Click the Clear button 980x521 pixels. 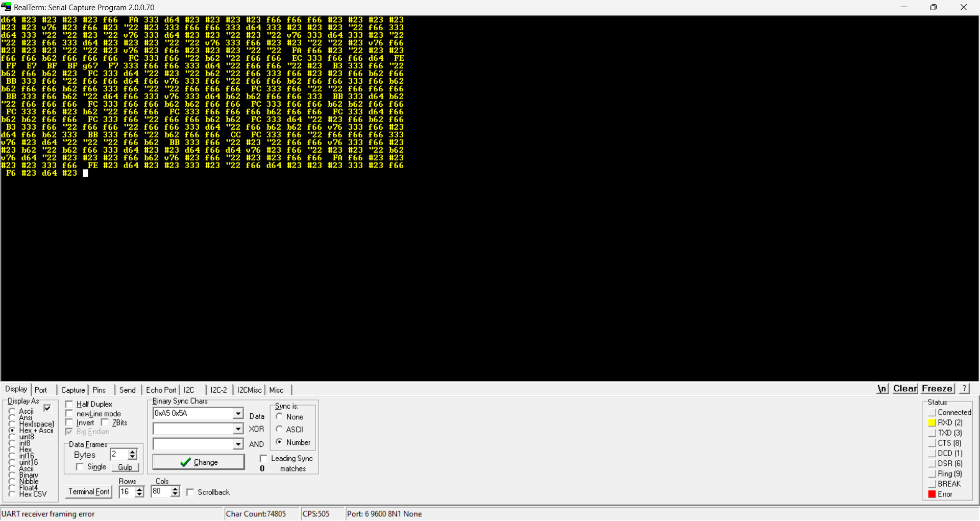[904, 389]
